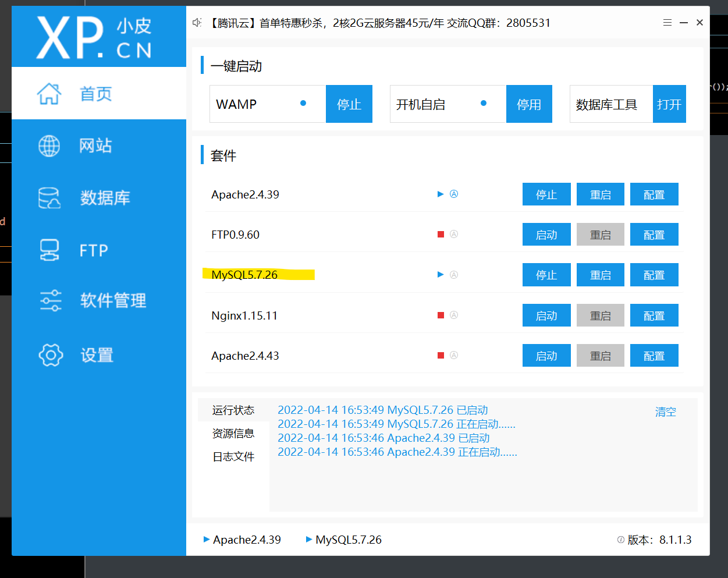
Task: Stop the MySQL5.7.26 service
Action: tap(546, 275)
